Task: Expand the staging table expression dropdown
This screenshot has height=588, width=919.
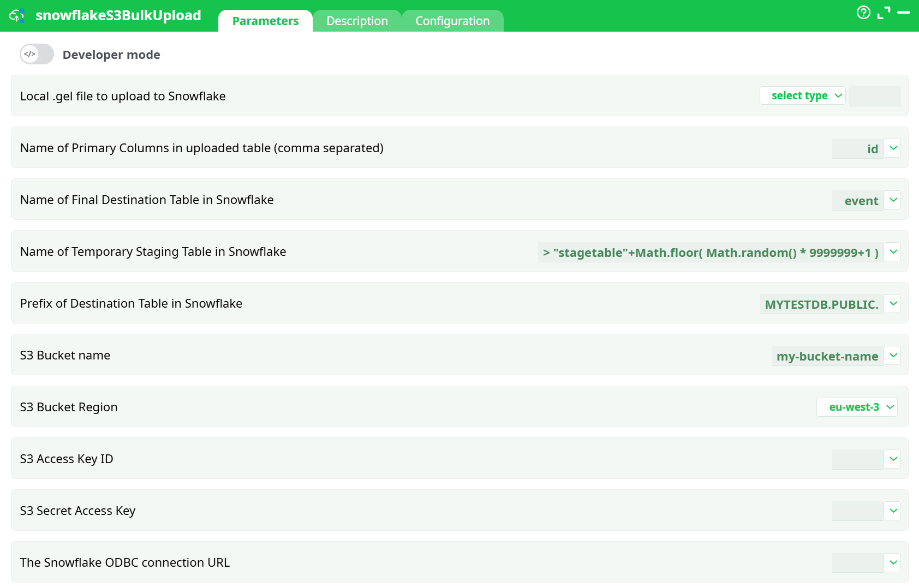Action: (893, 251)
